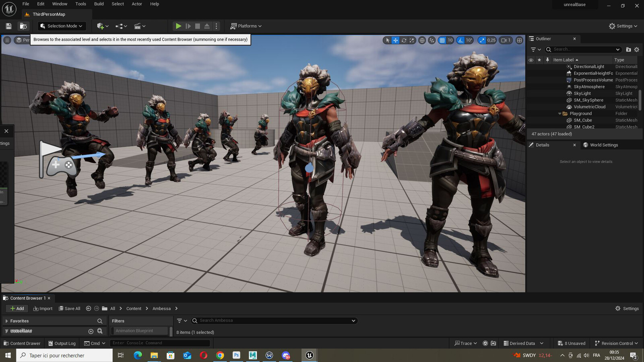Click the Outliner search field
This screenshot has width=644, height=362.
[x=583, y=49]
